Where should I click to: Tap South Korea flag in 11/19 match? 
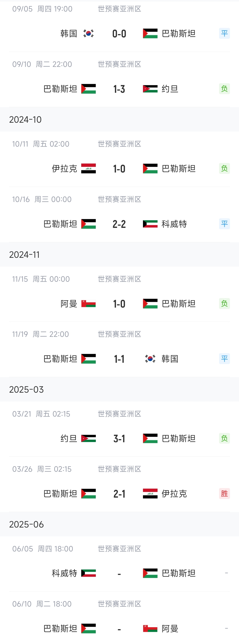(150, 359)
